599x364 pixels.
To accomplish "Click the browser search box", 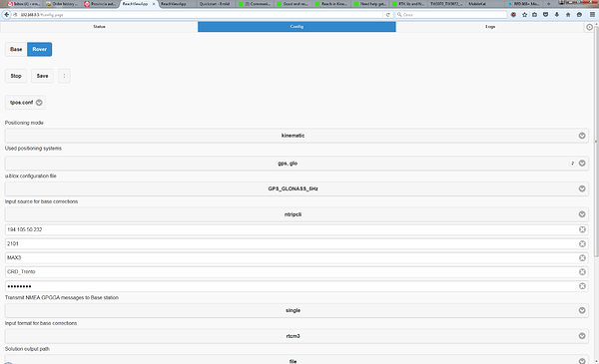I will click(x=451, y=15).
